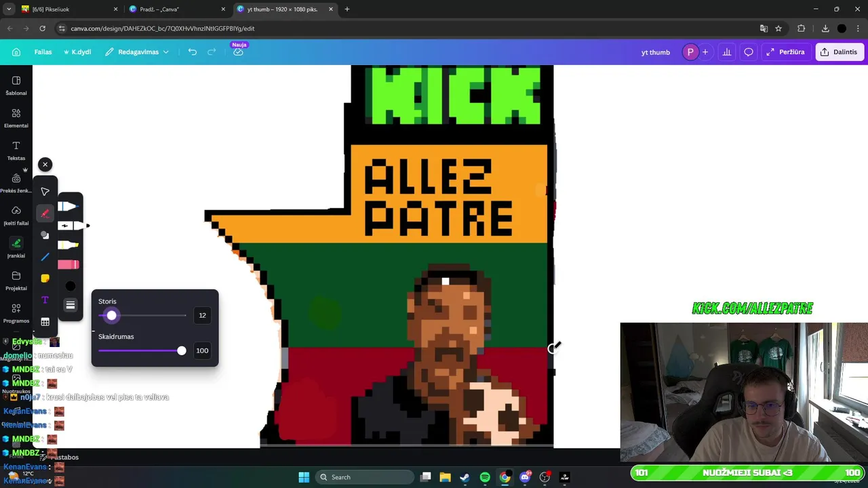Click the cloud save status icon

coord(238,52)
